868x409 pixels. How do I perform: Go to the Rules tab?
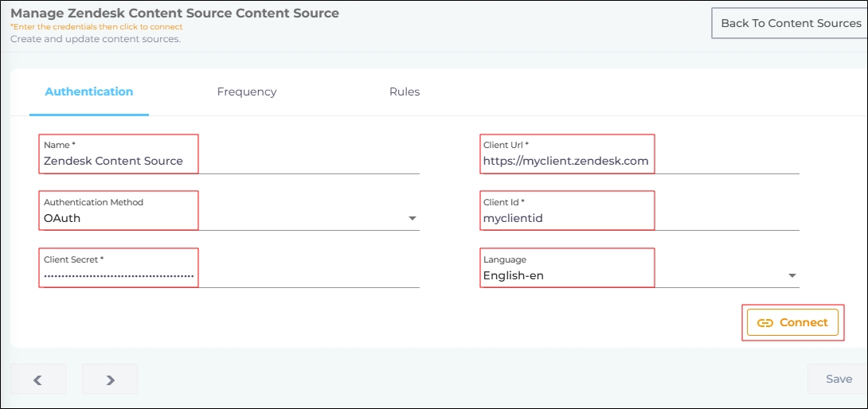click(405, 92)
